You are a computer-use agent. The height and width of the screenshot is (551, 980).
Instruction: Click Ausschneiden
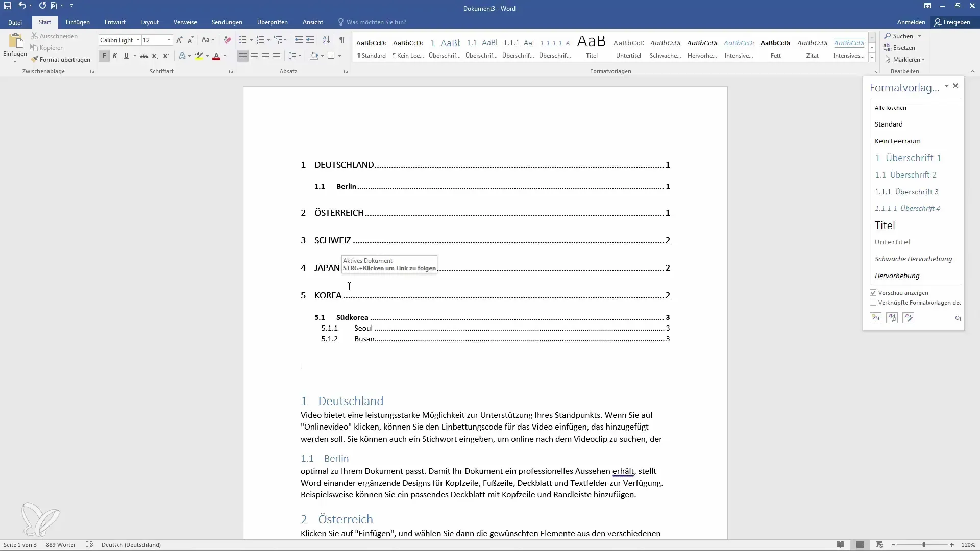coord(54,36)
